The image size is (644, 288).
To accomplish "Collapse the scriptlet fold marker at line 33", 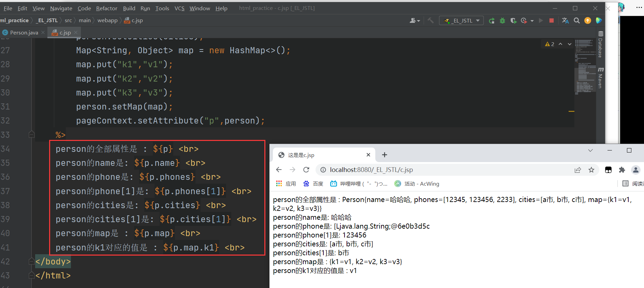I will pos(32,134).
